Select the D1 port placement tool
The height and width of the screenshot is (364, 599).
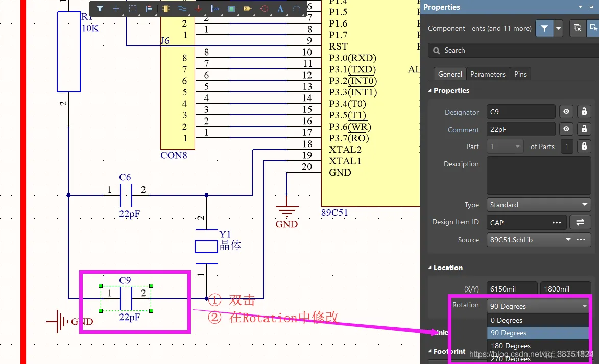[247, 8]
